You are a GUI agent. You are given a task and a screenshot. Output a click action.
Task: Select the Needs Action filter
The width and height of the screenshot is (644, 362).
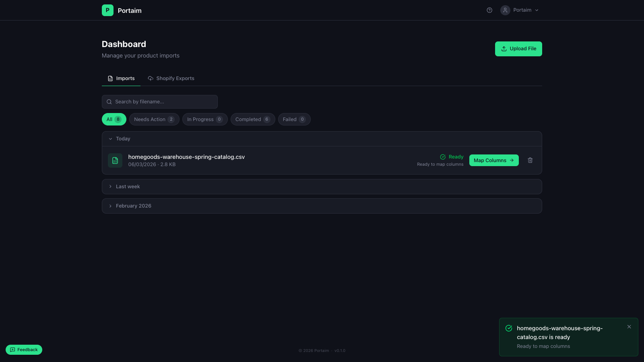coord(154,119)
